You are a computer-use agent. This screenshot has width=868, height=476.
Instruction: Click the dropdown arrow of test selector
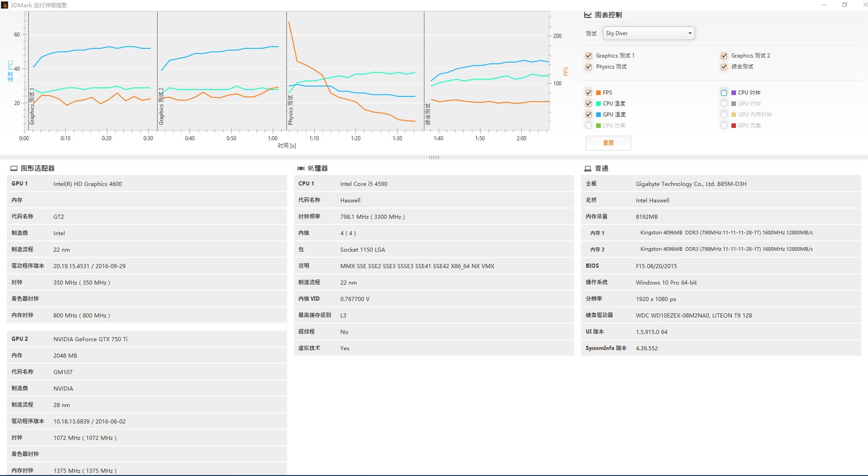tap(690, 33)
